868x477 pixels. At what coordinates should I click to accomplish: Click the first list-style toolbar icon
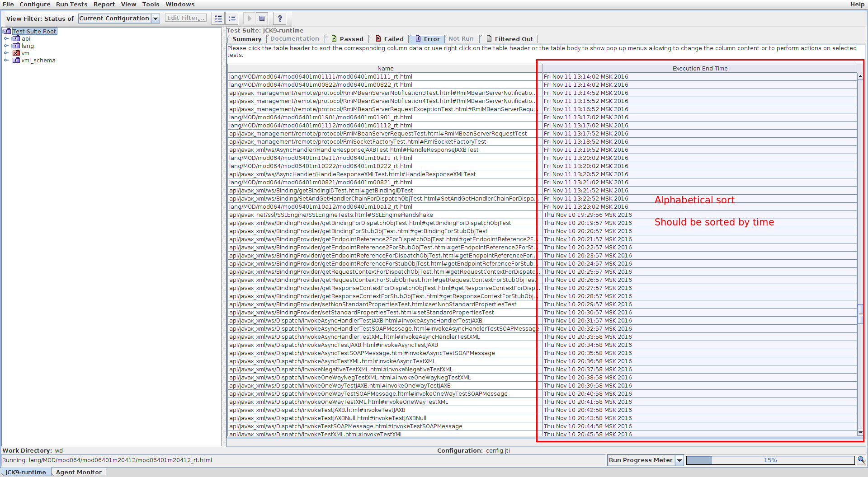coord(218,19)
